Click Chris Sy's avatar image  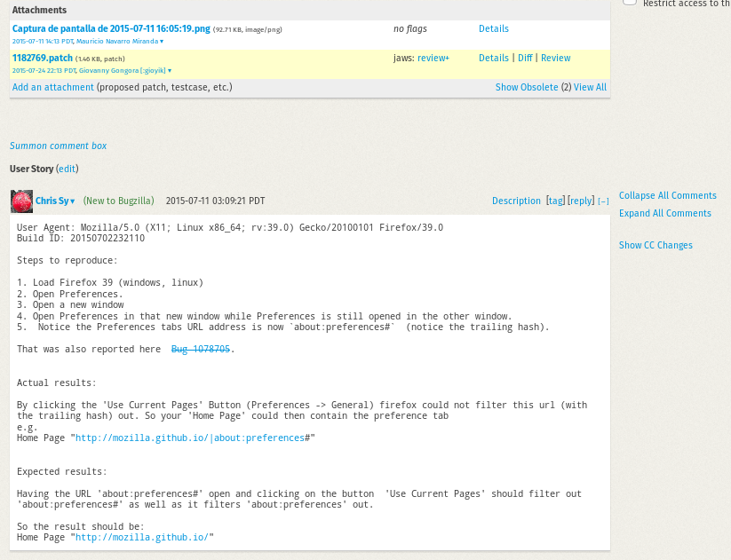pyautogui.click(x=21, y=201)
